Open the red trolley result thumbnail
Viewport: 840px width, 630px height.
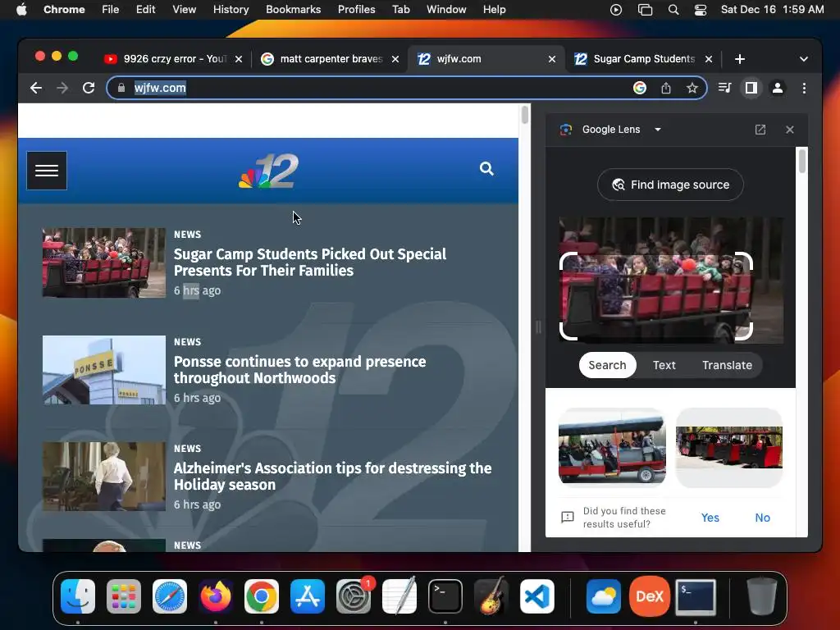tap(612, 447)
